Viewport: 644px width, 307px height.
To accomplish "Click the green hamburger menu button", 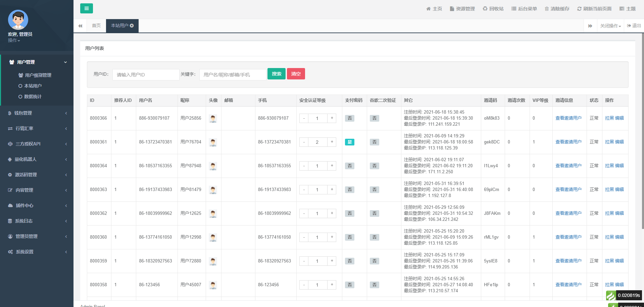I will tap(87, 8).
